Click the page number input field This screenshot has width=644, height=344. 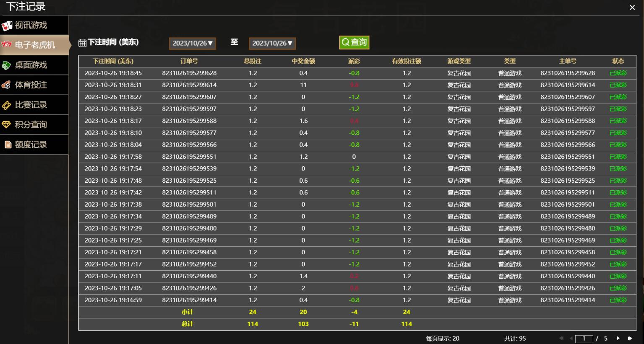click(584, 339)
